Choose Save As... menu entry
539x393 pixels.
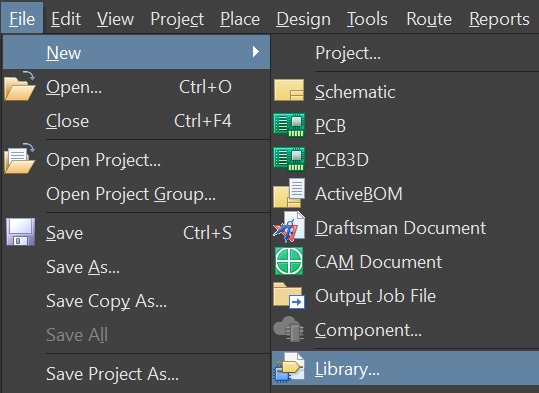click(136, 266)
